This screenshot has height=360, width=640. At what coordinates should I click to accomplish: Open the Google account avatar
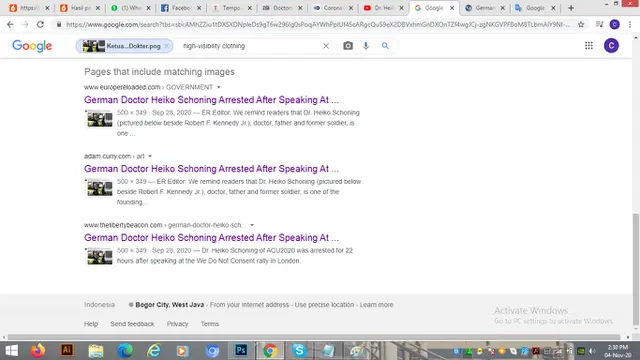[611, 46]
